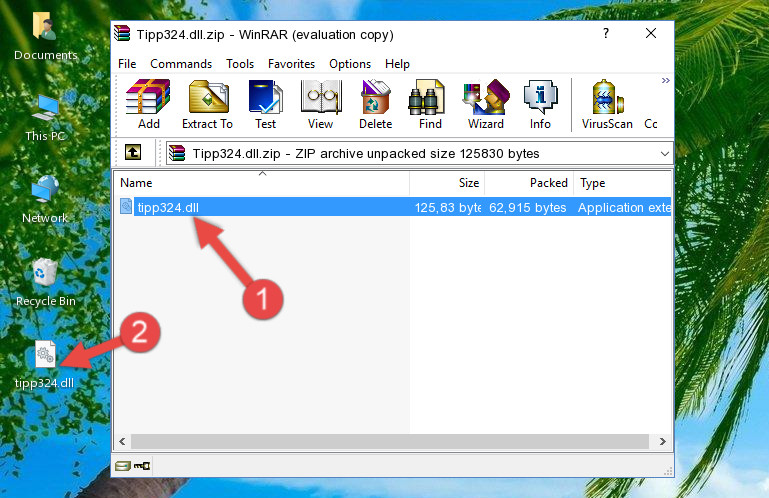Select the Network desktop icon

[45, 199]
